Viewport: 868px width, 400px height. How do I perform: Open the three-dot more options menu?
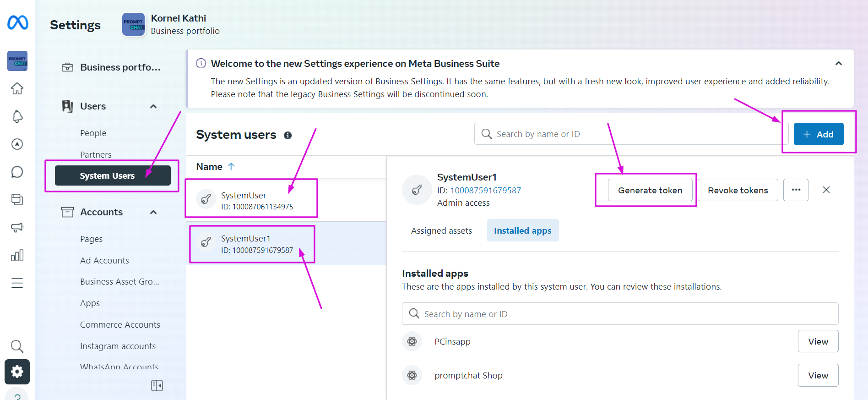(x=796, y=190)
